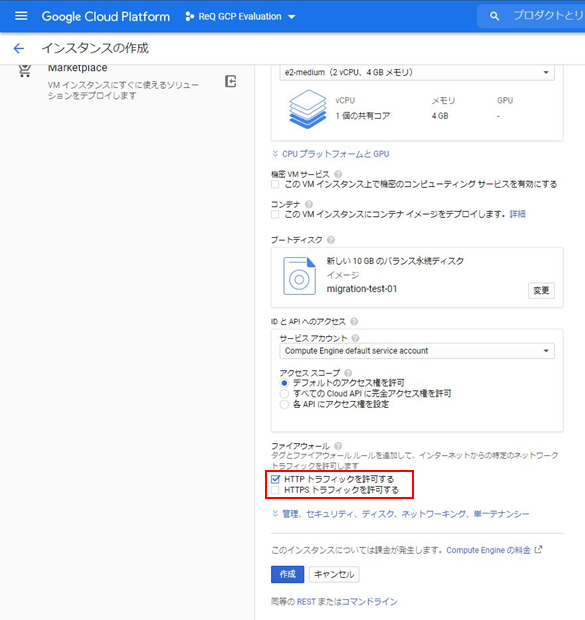Click help icon beside サービス アカウント
The image size is (585, 620).
355,338
